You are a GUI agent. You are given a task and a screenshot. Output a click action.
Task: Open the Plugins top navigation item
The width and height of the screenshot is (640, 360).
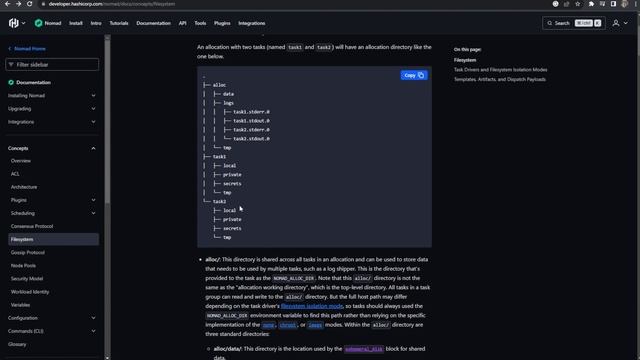pos(222,23)
